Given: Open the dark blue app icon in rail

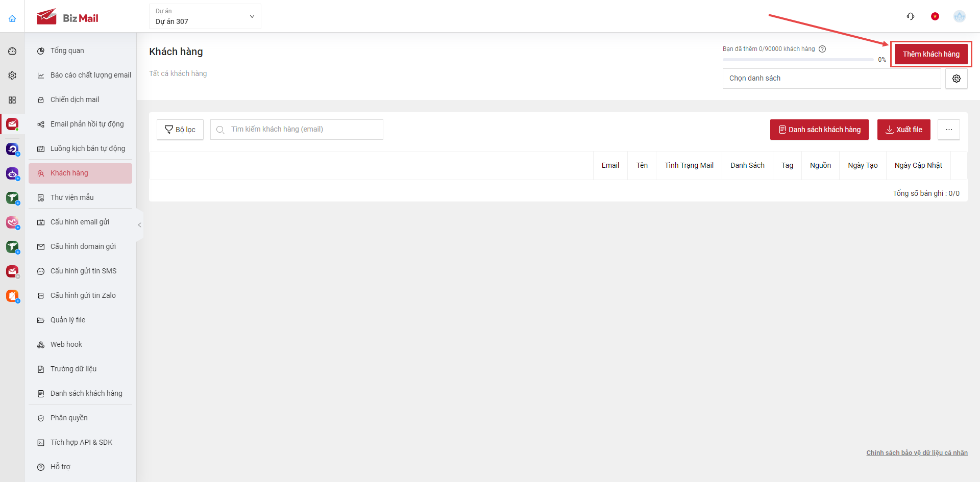Looking at the screenshot, I should coord(12,149).
